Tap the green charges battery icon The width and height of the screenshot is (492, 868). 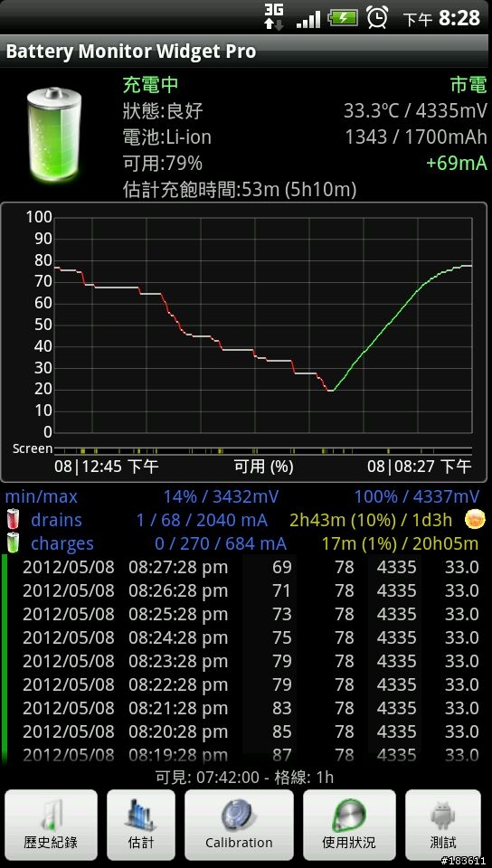tap(14, 543)
